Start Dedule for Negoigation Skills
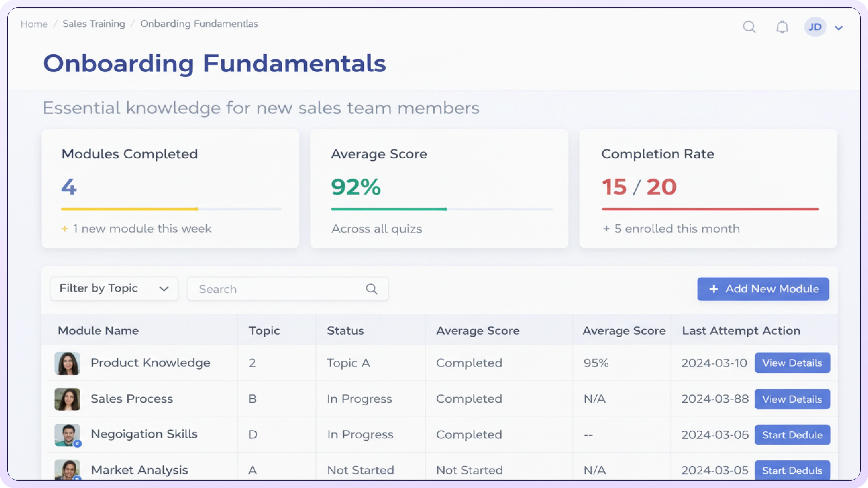Viewport: 868px width, 488px height. [792, 435]
